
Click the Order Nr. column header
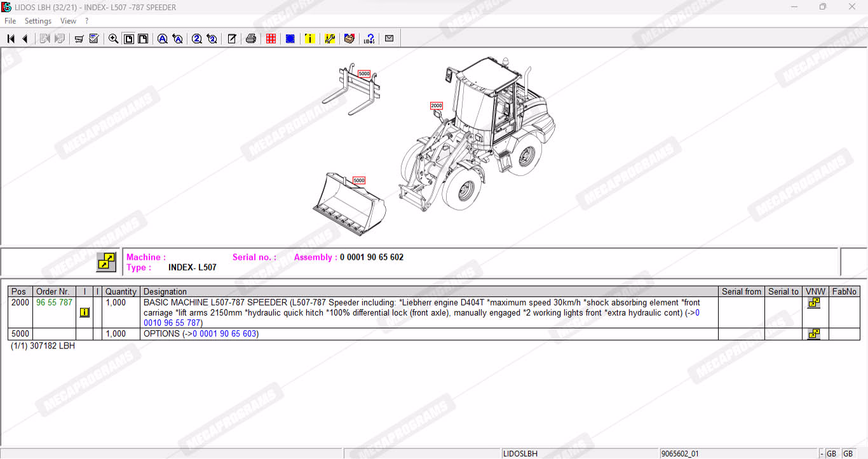(53, 291)
